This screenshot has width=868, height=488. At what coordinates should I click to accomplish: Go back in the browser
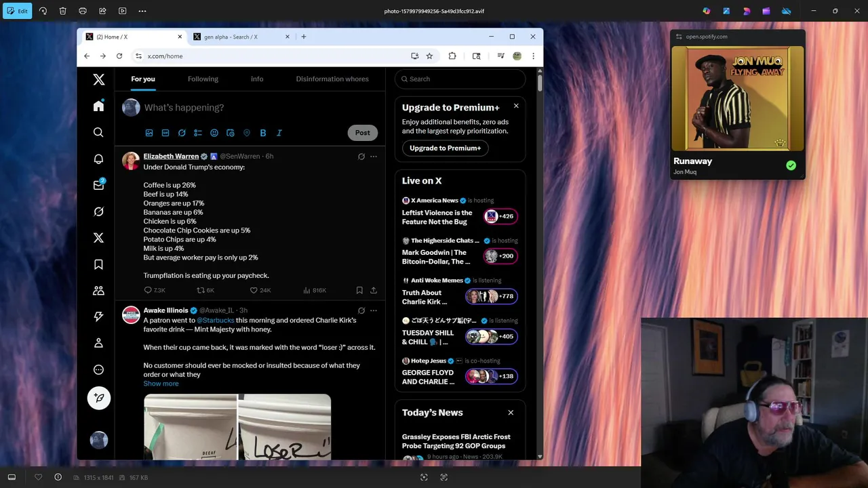87,56
